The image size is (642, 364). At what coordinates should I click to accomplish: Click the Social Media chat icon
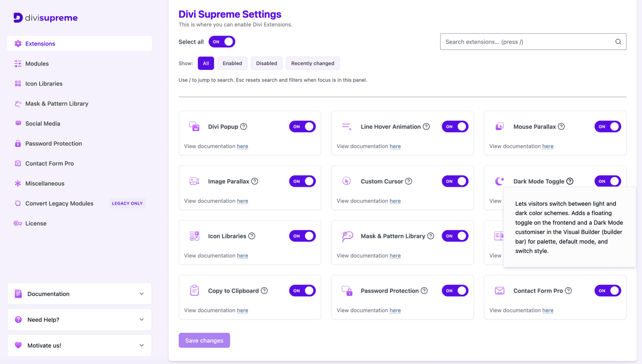pos(18,123)
